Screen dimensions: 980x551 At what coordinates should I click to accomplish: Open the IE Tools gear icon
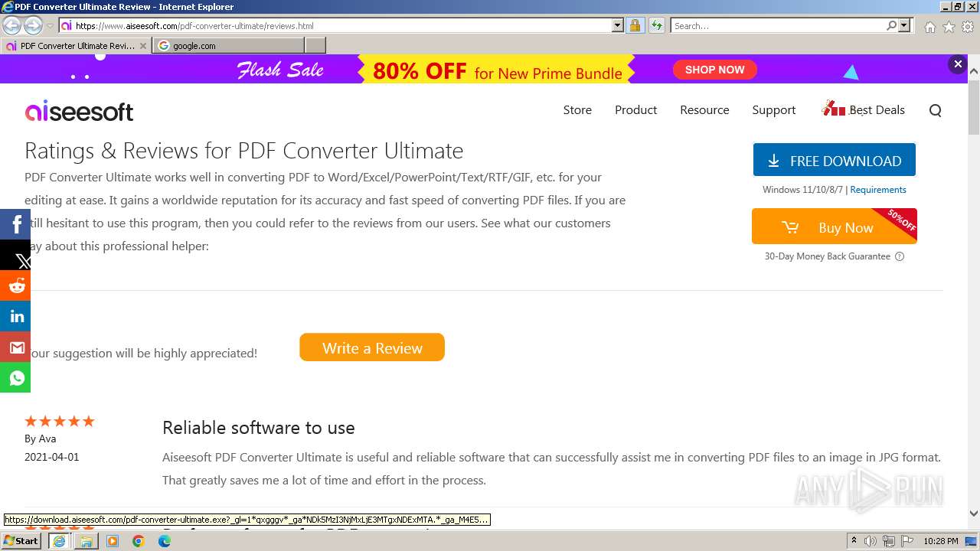pos(967,27)
